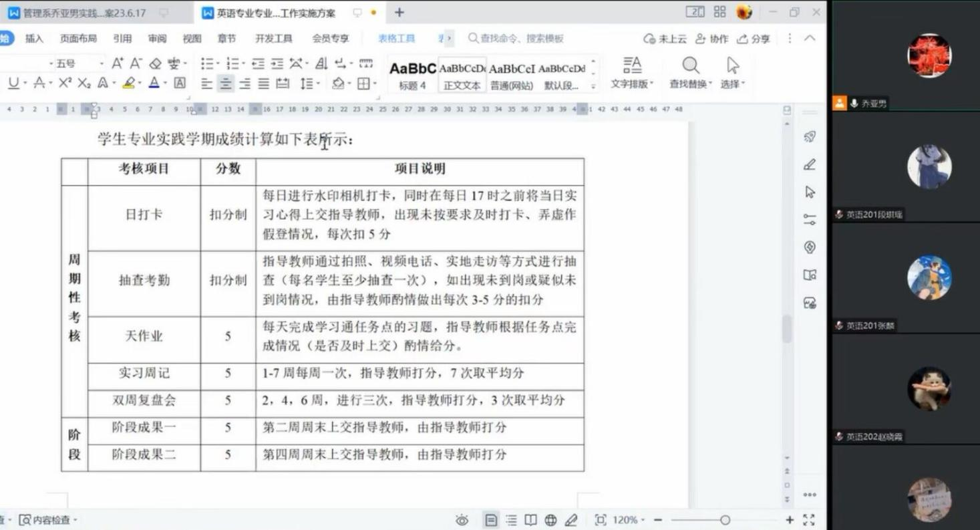
Task: Enter full screen mode from status bar
Action: [808, 520]
